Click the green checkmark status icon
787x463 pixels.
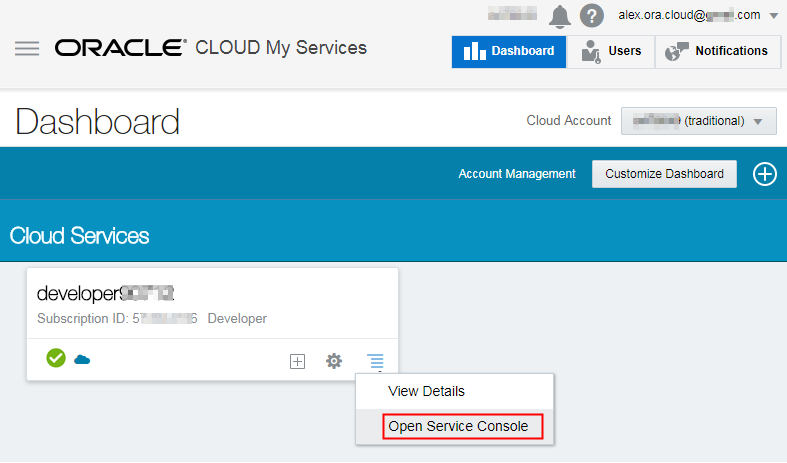point(56,358)
